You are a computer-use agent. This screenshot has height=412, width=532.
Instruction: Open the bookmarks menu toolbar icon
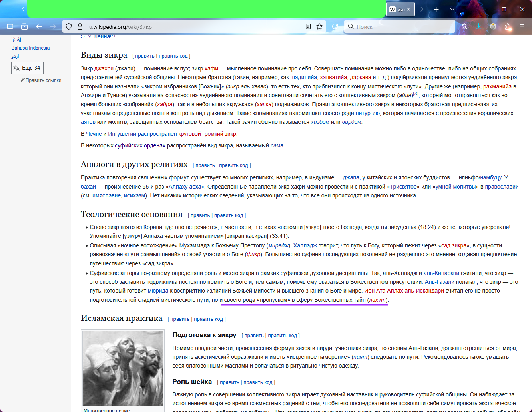tap(464, 26)
